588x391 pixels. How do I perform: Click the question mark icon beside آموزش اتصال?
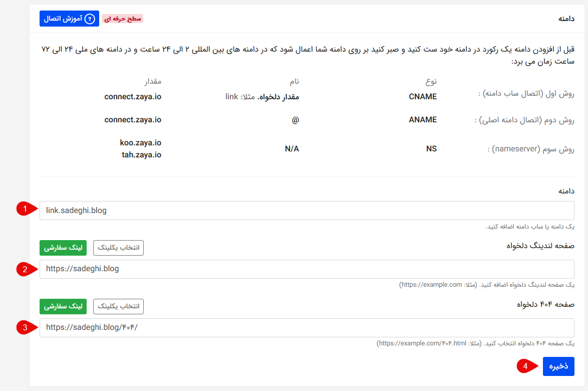[x=90, y=19]
